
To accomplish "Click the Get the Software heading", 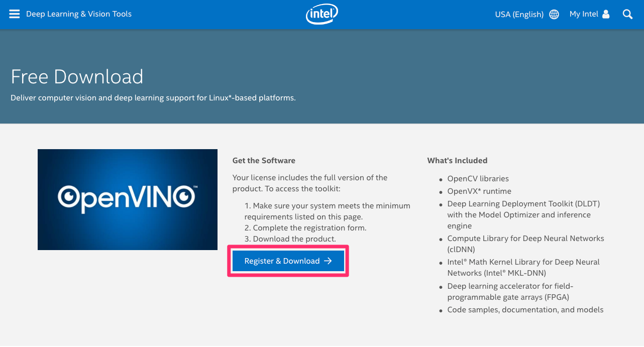I will (264, 161).
